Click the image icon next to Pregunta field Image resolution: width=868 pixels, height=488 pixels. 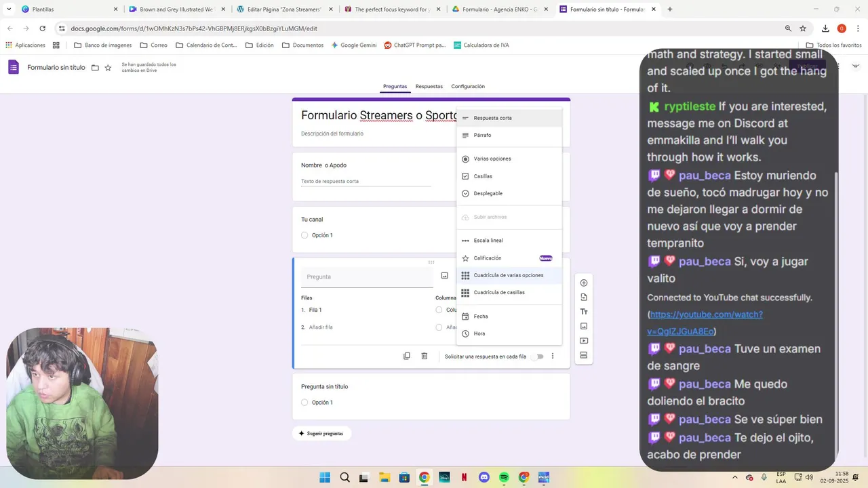[x=445, y=276]
